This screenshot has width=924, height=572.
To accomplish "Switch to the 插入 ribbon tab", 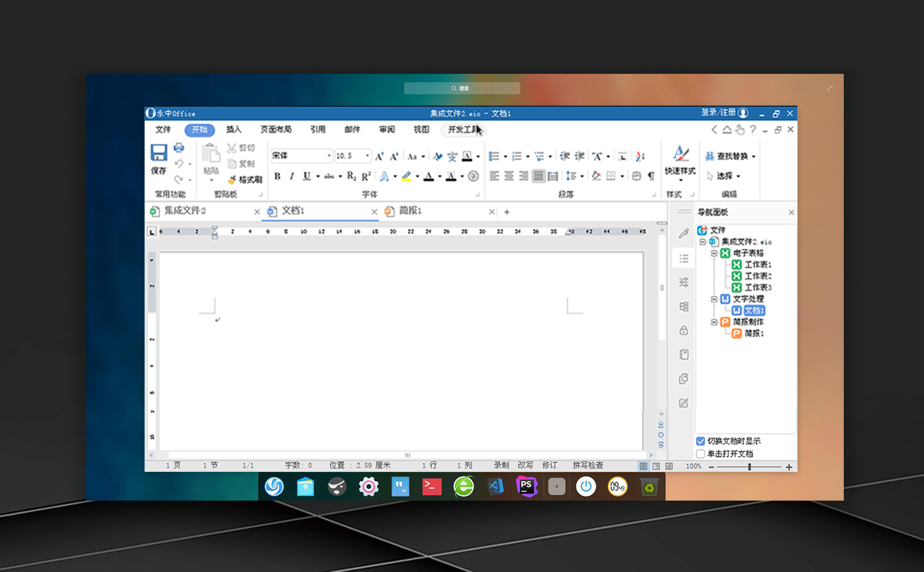I will pos(234,130).
